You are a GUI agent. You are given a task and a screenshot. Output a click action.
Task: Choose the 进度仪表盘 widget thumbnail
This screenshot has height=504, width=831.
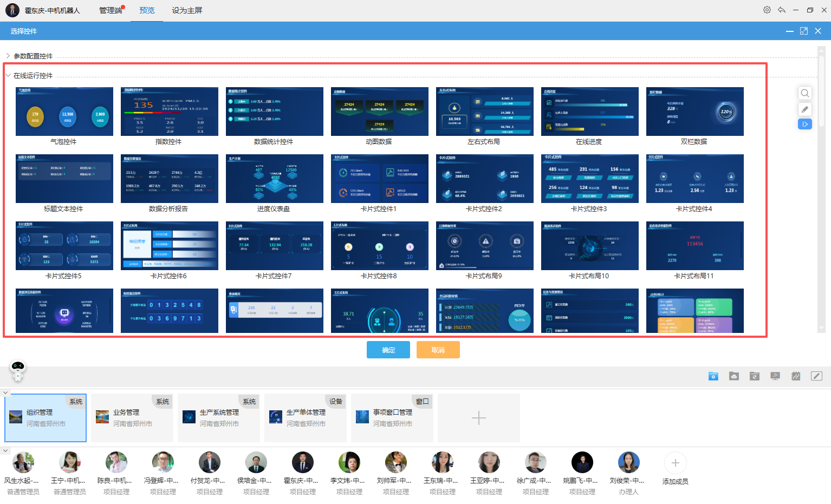click(274, 179)
